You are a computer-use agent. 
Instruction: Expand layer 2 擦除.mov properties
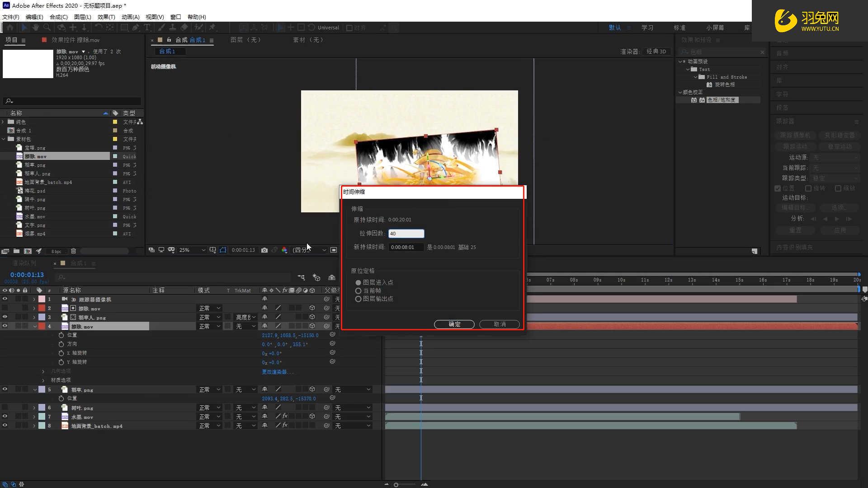tap(34, 308)
